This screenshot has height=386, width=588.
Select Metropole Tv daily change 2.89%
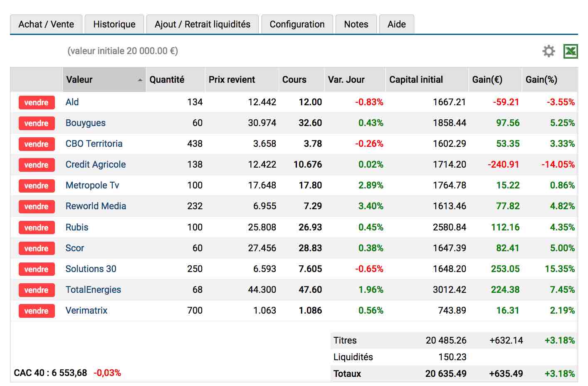(x=371, y=185)
